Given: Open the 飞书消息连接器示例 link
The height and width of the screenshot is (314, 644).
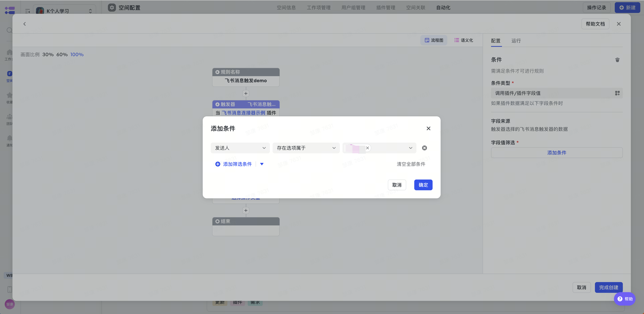Looking at the screenshot, I should 244,113.
